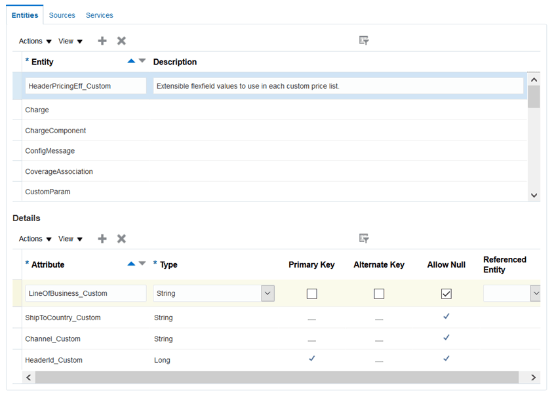Add a new entity with plus icon
Screen dimensions: 554x395
[102, 41]
